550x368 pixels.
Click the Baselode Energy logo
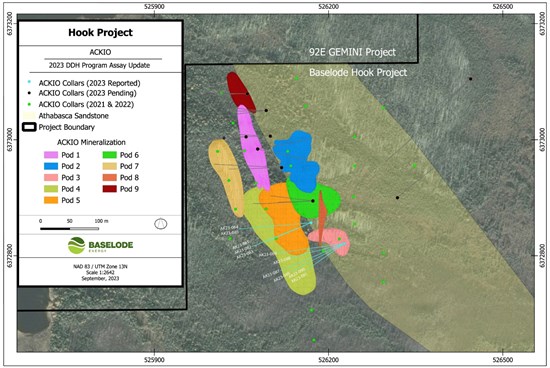coord(101,245)
